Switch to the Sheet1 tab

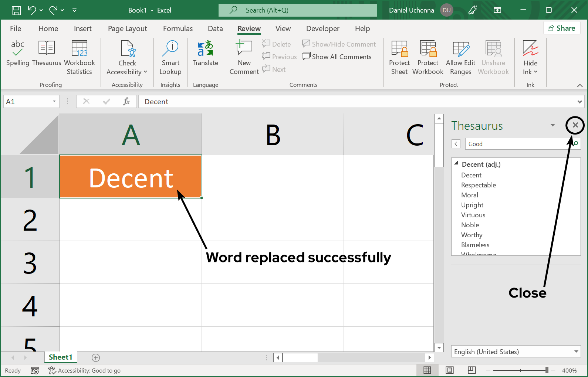pyautogui.click(x=60, y=357)
